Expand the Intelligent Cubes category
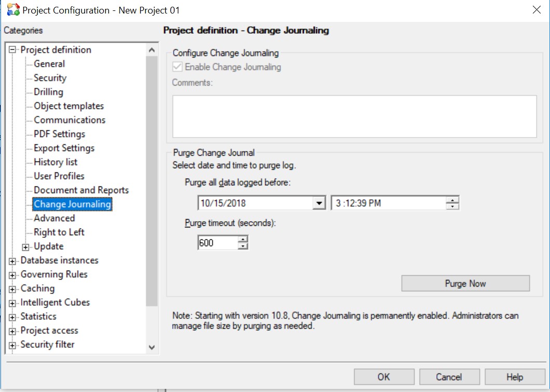 pyautogui.click(x=12, y=302)
